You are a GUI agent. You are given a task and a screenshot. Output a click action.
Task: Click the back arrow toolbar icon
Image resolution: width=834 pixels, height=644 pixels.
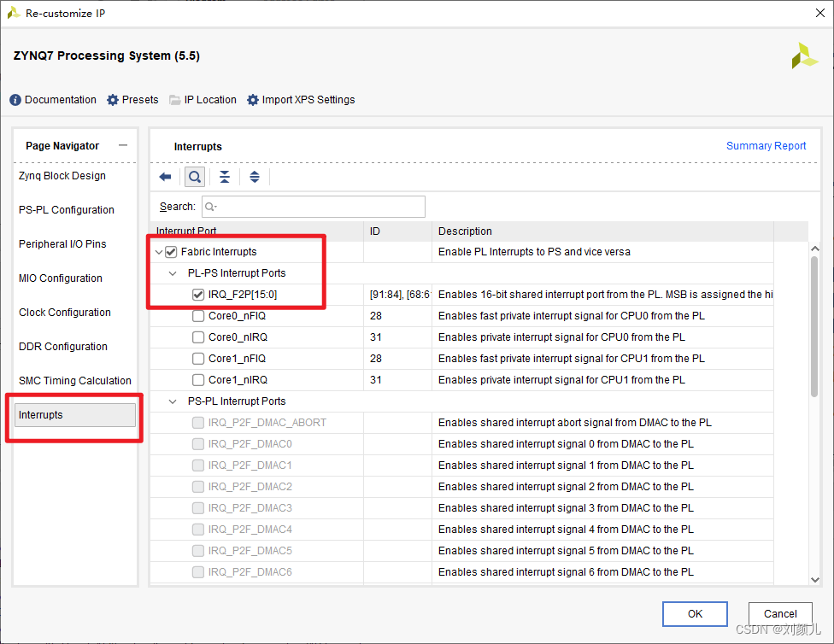pyautogui.click(x=166, y=177)
